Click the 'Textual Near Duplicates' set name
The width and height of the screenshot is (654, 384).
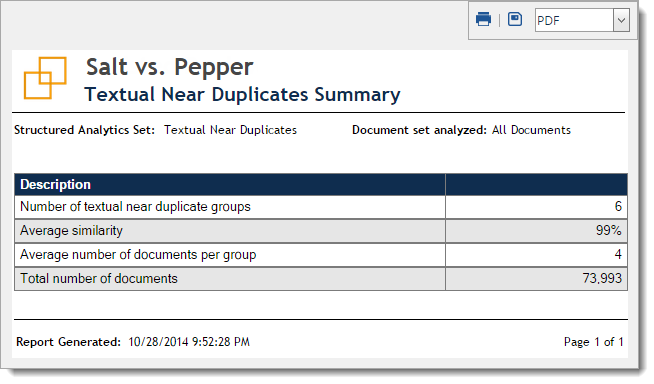230,130
